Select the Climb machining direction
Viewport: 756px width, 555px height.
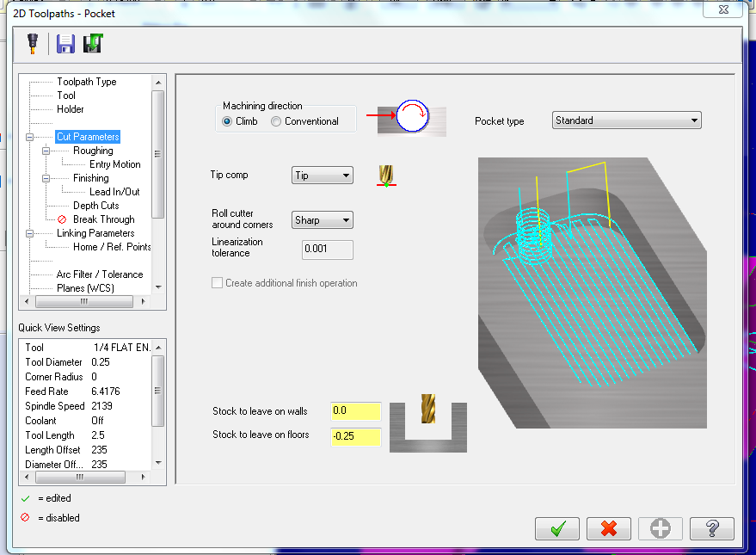click(228, 121)
